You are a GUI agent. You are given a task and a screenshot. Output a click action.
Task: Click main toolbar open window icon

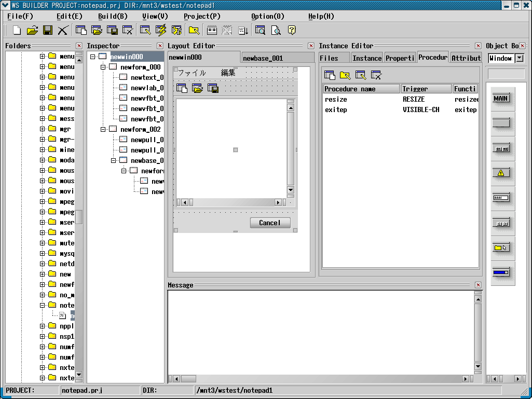pos(97,30)
